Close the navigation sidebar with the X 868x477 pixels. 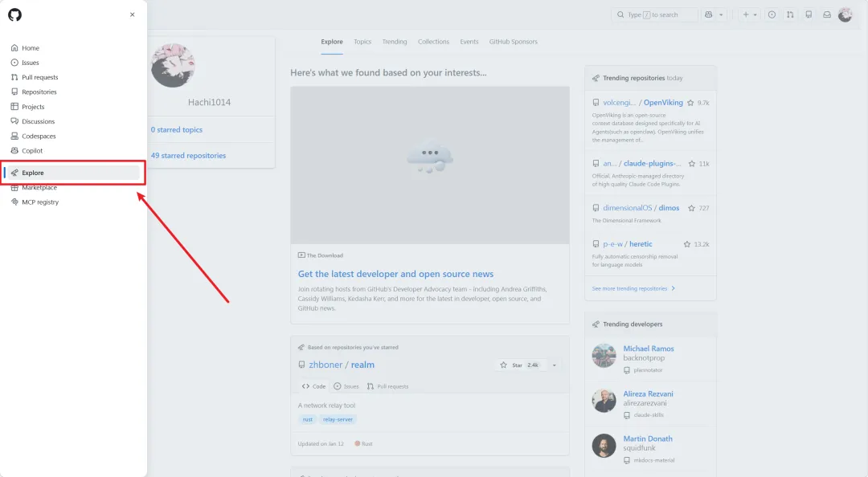click(x=133, y=15)
